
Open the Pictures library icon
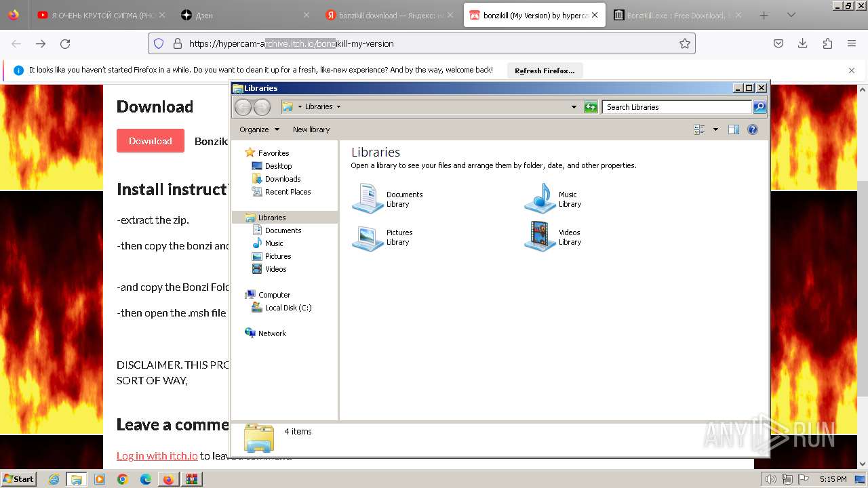(x=368, y=237)
